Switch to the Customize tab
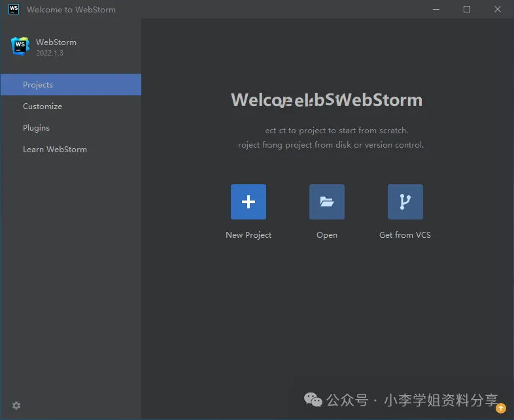 pos(71,106)
